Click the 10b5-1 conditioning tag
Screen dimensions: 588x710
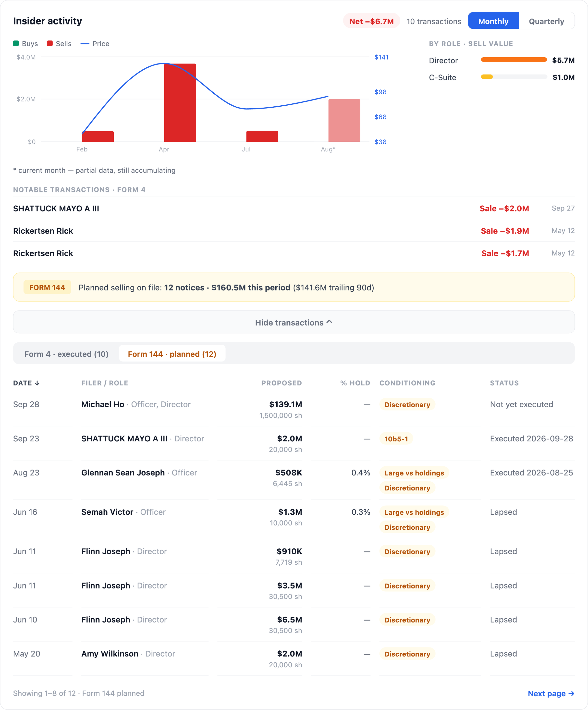[x=396, y=438]
